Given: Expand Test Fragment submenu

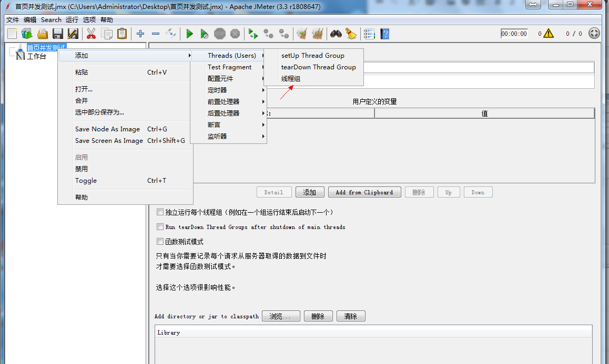Looking at the screenshot, I should (229, 67).
